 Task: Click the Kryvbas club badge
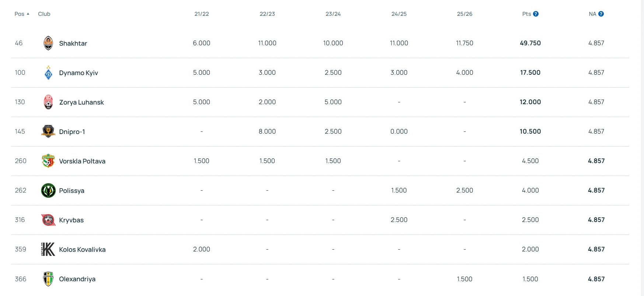[48, 220]
